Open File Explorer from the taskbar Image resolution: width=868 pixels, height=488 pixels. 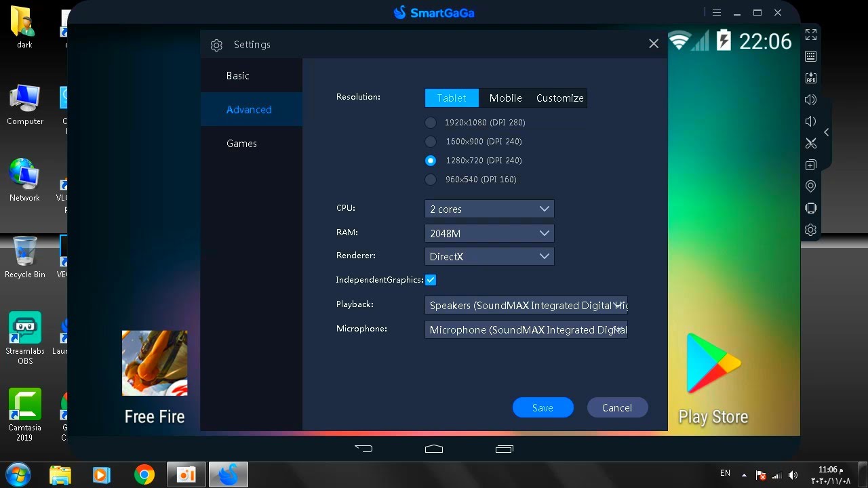(60, 474)
